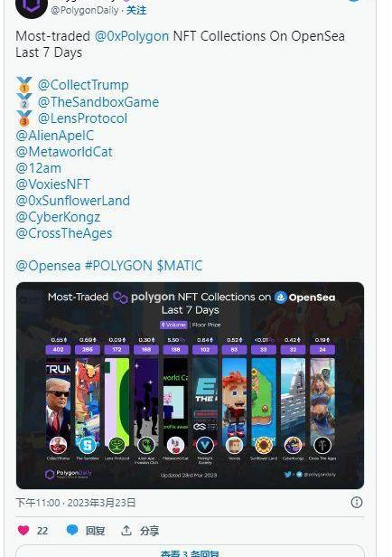Screen dimensions: 392x557
Task: Click the tweet timestamp 下午11:00
Action: tap(38, 503)
